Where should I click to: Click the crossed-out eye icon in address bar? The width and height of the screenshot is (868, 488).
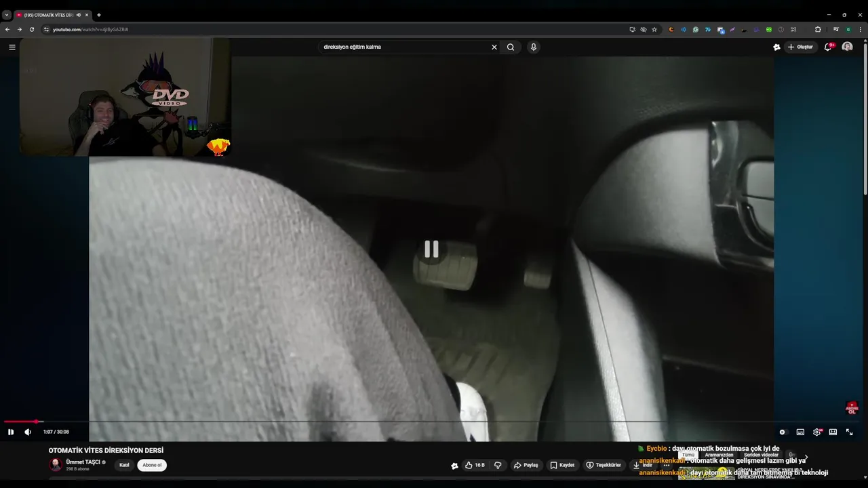pyautogui.click(x=644, y=29)
